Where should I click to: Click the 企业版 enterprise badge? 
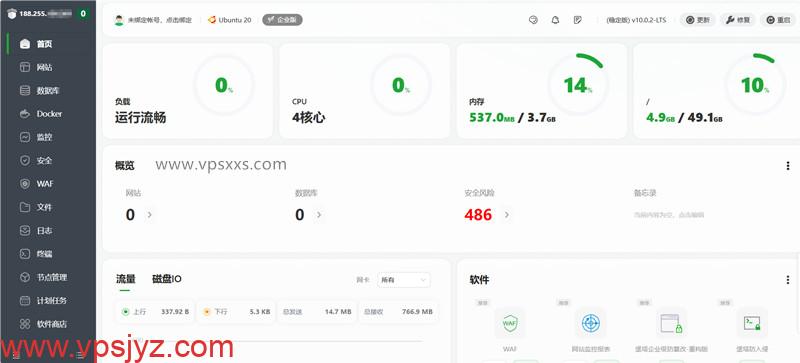[x=282, y=20]
